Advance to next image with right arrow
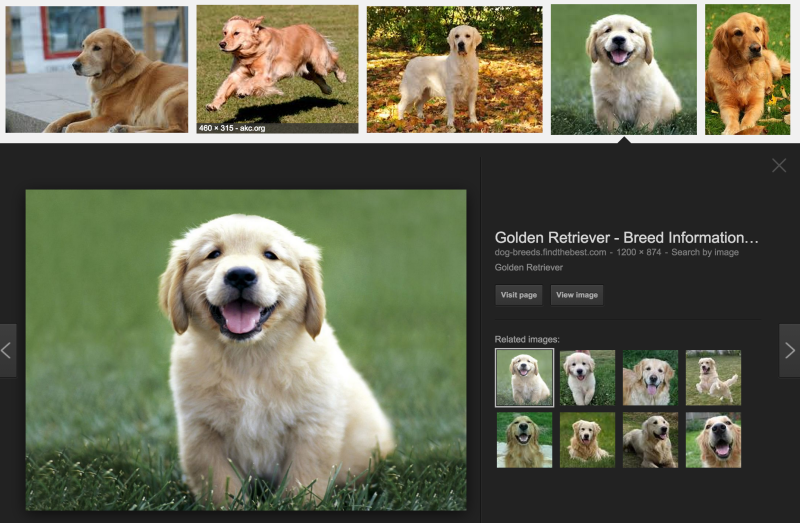The image size is (800, 523). click(x=789, y=351)
